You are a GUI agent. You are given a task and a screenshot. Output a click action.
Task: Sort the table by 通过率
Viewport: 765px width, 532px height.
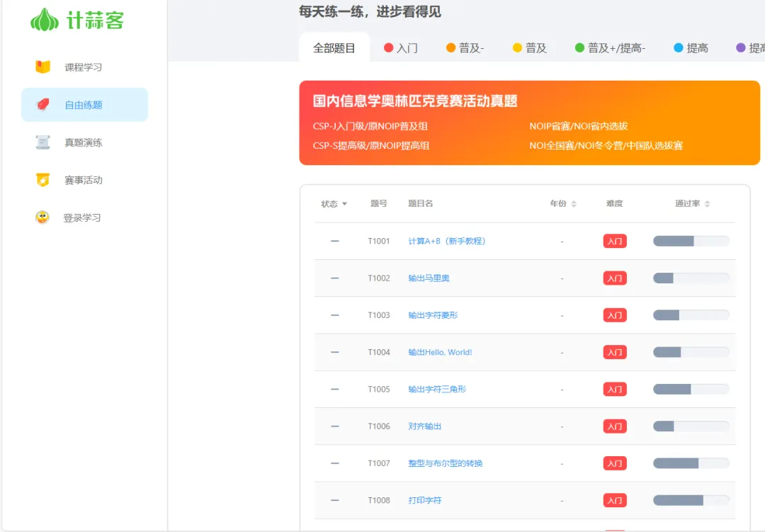692,203
